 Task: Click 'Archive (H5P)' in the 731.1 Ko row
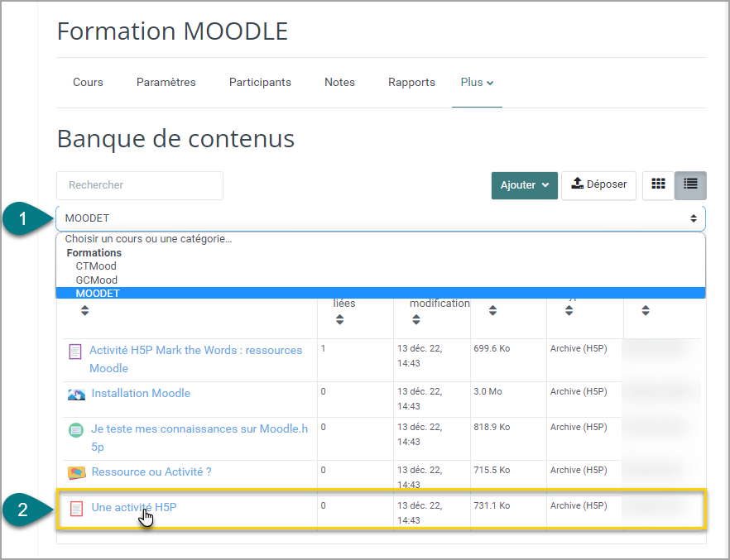tap(579, 505)
